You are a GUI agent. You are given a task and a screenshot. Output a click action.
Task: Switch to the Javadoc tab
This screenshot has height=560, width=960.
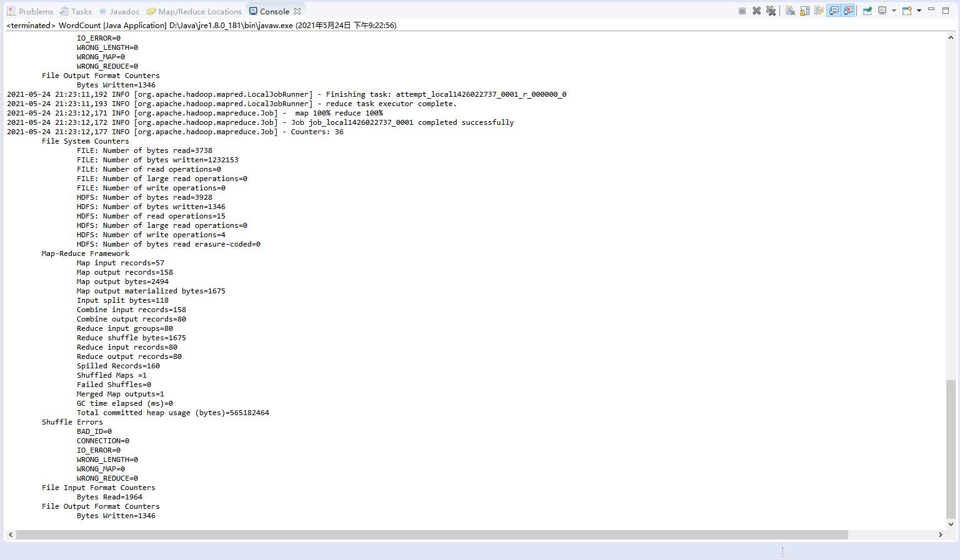point(119,11)
